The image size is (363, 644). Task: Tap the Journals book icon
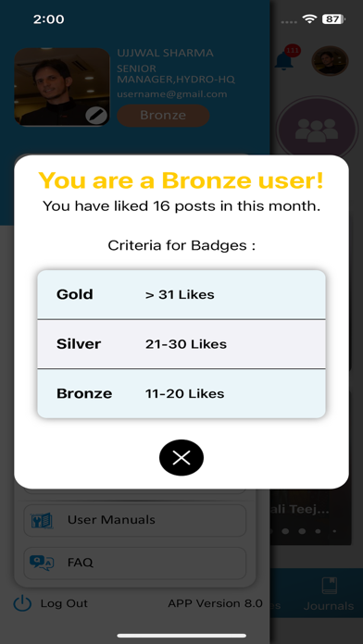(x=330, y=586)
